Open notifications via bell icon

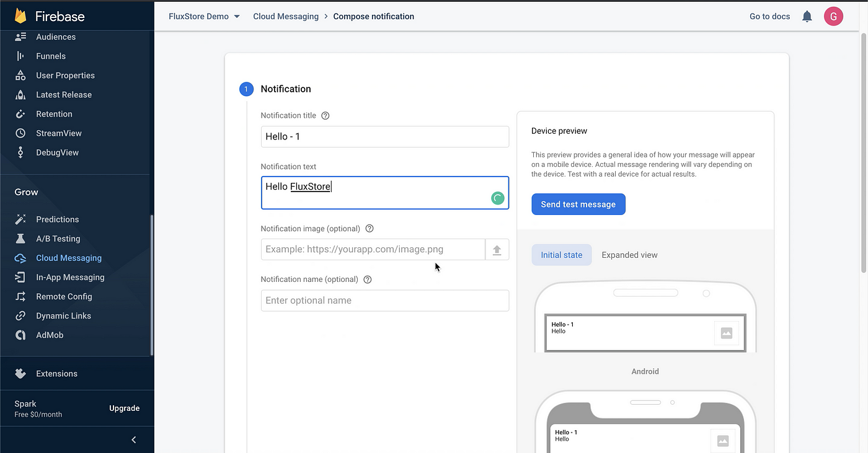click(x=807, y=17)
